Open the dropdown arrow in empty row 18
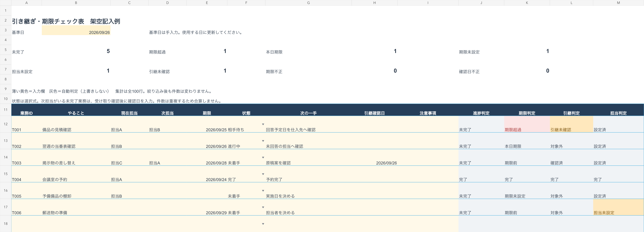The image size is (644, 232). click(263, 224)
